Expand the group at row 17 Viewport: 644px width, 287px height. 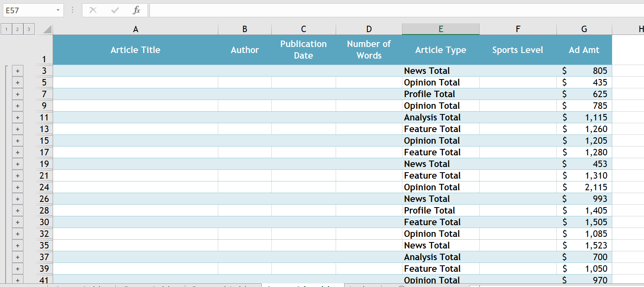point(18,153)
